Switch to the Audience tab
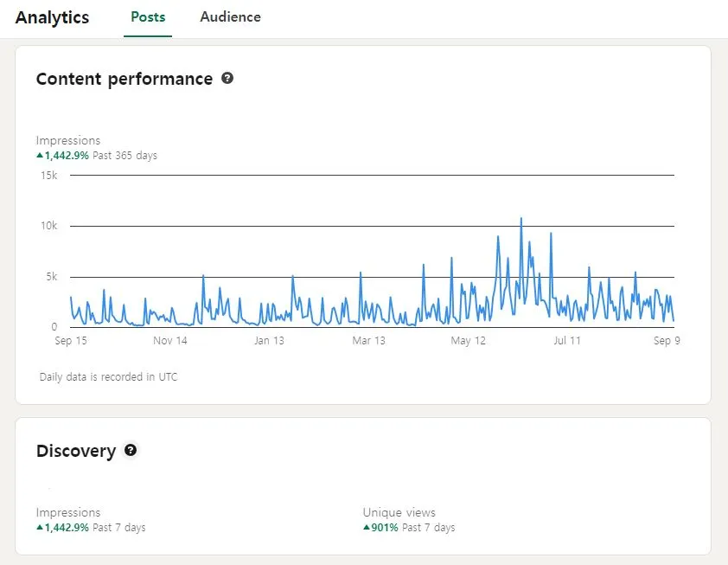This screenshot has height=565, width=728. (230, 17)
